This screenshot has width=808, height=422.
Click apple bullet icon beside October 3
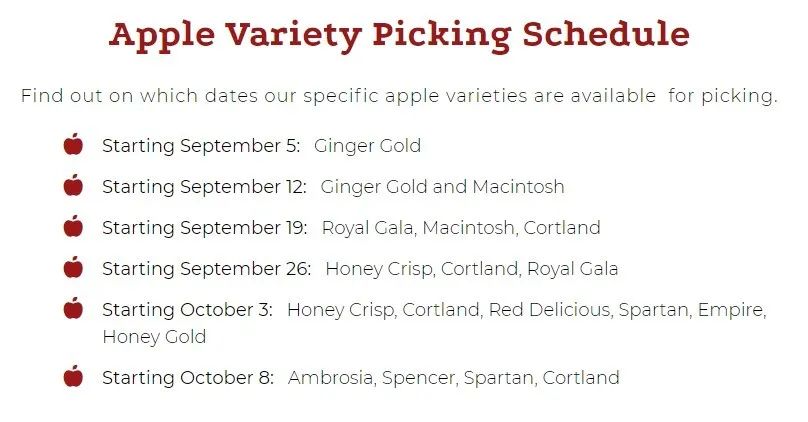[x=73, y=308]
